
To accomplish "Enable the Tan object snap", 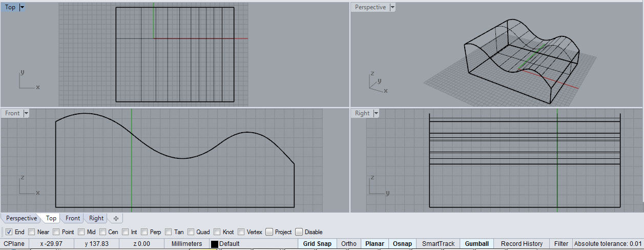I will (169, 232).
